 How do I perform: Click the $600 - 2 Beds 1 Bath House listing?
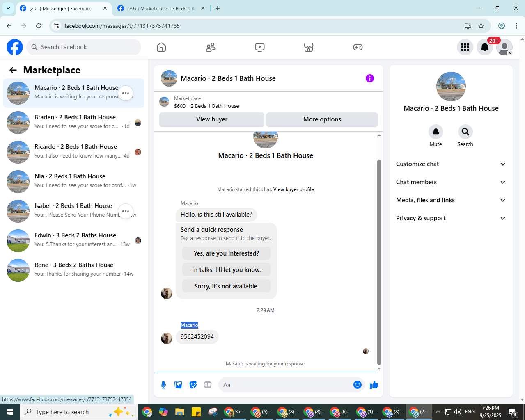click(x=206, y=106)
